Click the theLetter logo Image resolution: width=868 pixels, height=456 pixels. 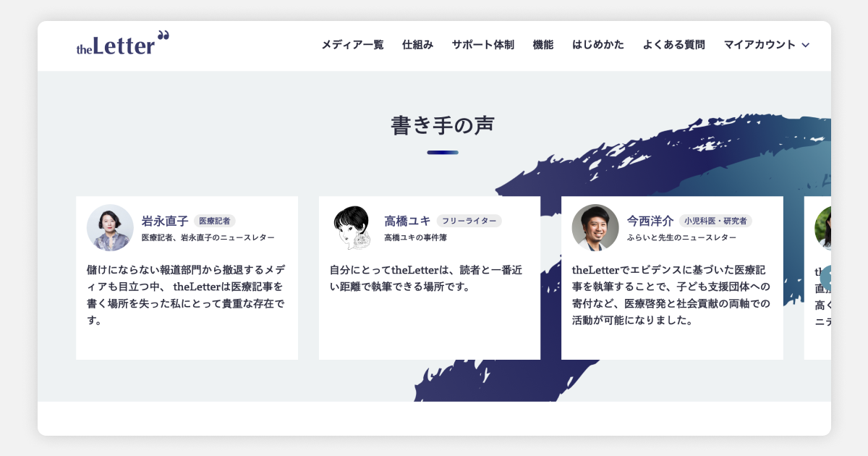click(123, 43)
